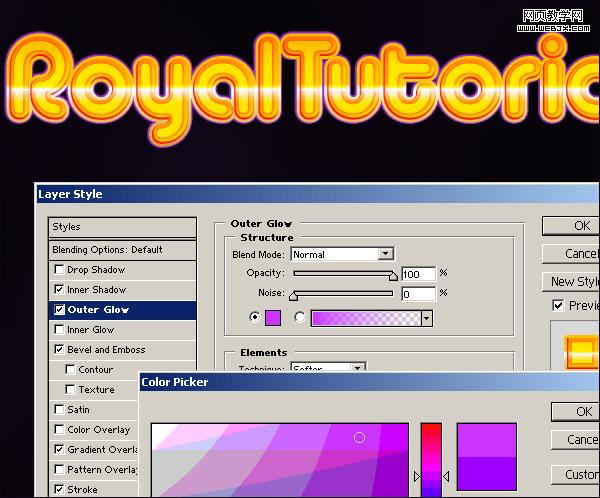
Task: Click the vertical hue slider strip
Action: point(431,460)
